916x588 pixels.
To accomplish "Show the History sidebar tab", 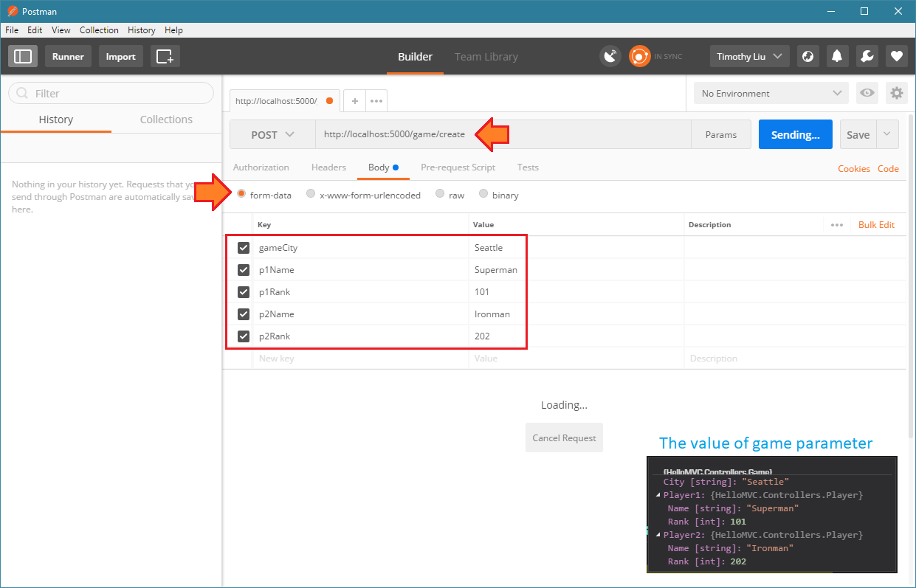I will (56, 120).
